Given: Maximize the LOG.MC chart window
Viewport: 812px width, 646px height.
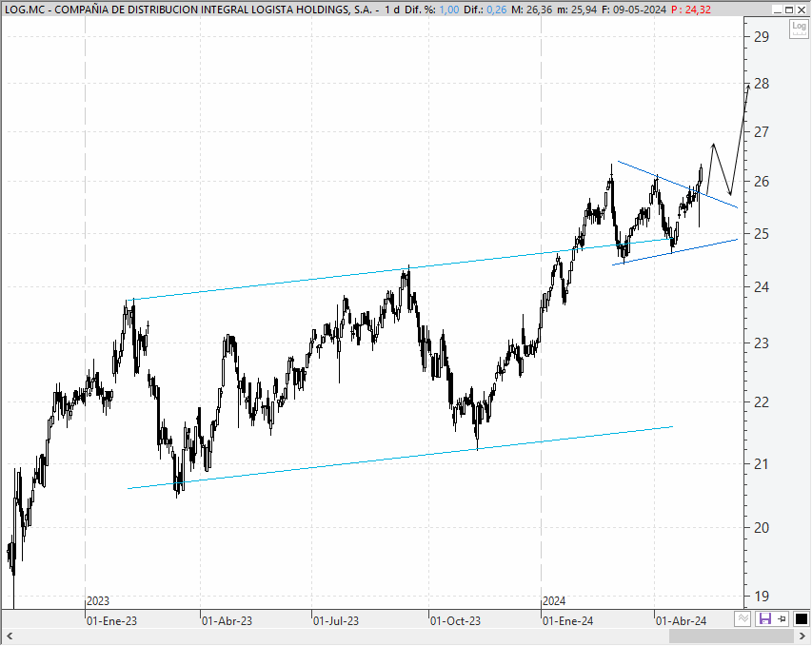Looking at the screenshot, I should (x=789, y=10).
